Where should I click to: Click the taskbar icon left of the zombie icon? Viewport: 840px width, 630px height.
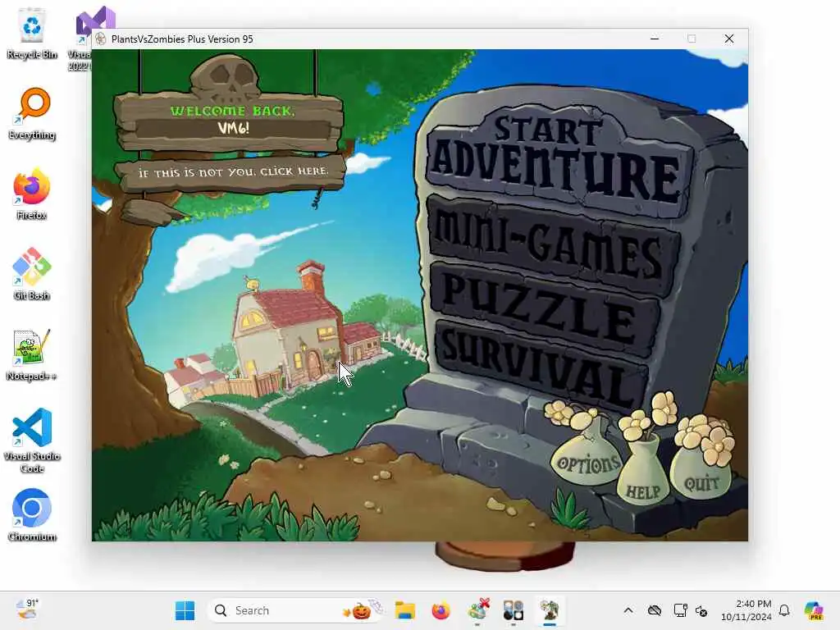[x=514, y=610]
